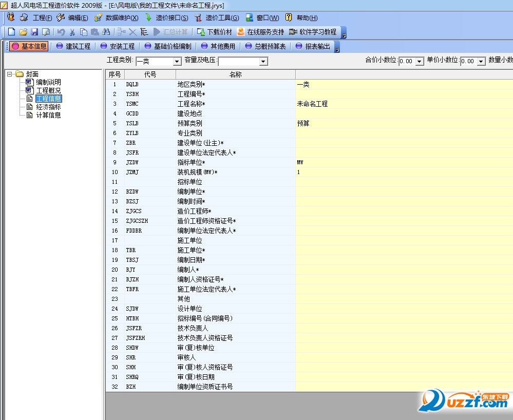
Task: Click the code cell SHRQ
Action: click(150, 377)
